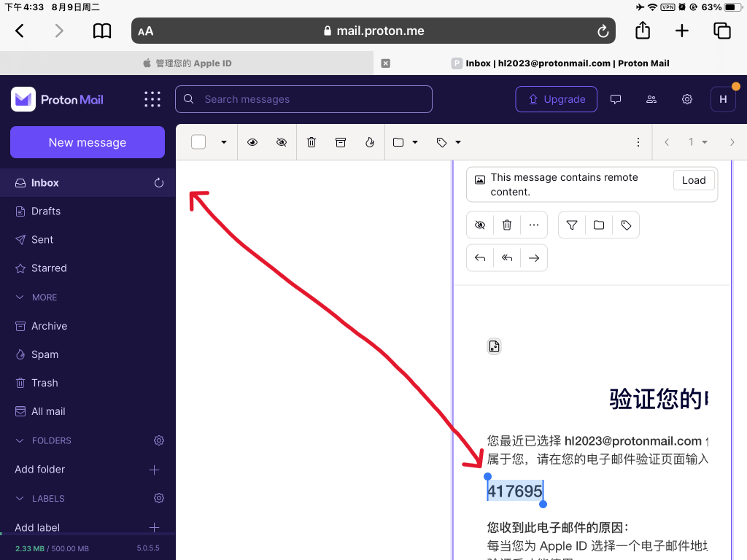Collapse the MORE section
Viewport: 747px width, 560px height.
click(36, 297)
